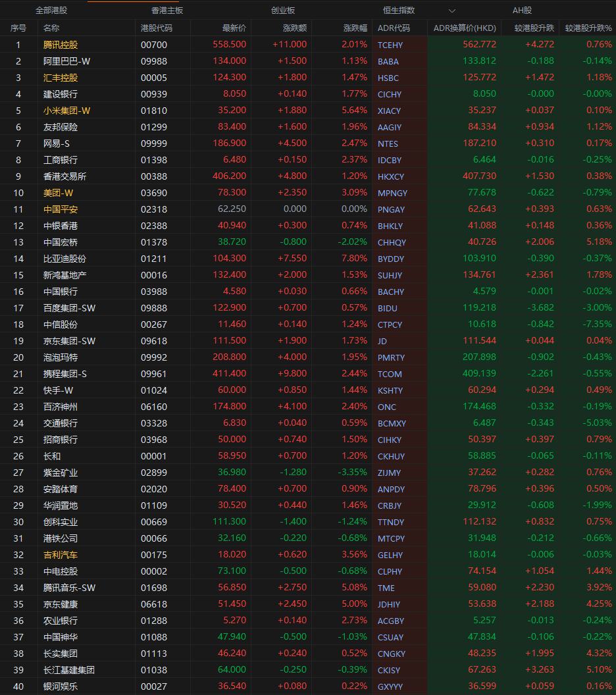Click the 京东健康 stock name

click(61, 604)
